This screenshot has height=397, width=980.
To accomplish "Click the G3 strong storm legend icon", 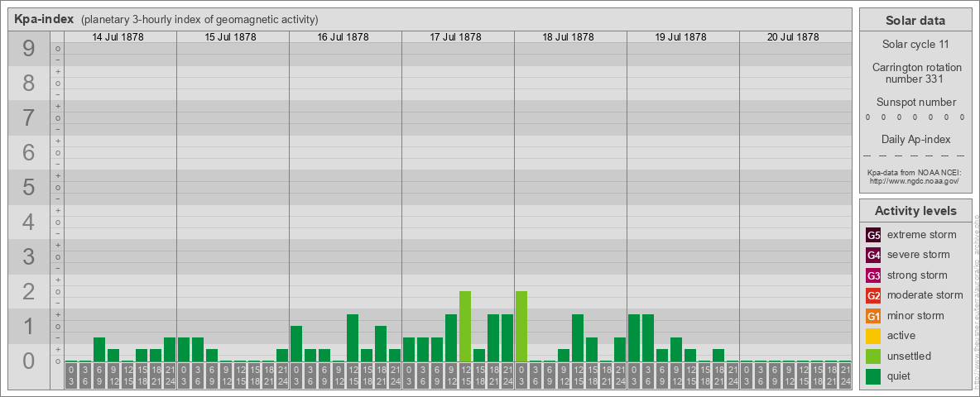I will (x=873, y=275).
